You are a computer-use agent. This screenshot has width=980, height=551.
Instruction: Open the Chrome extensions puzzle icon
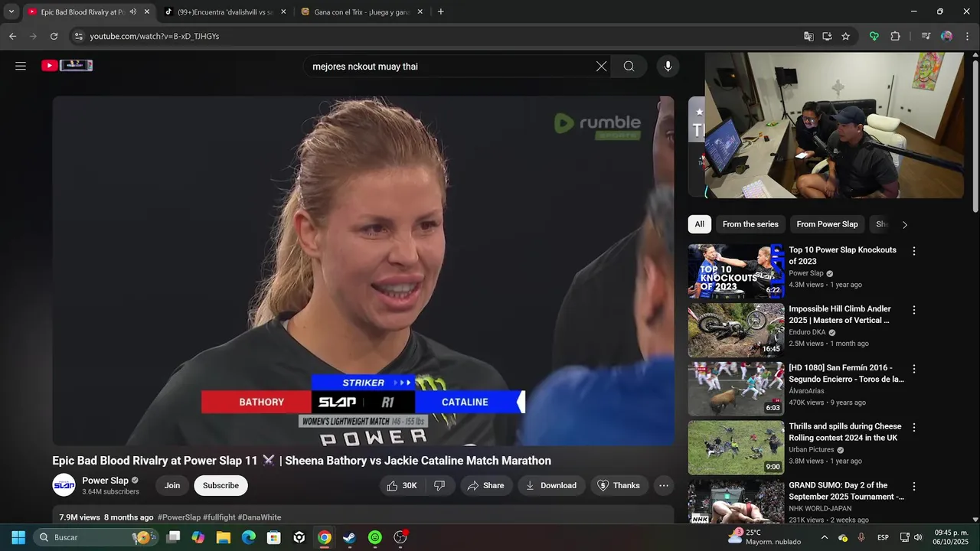click(895, 36)
